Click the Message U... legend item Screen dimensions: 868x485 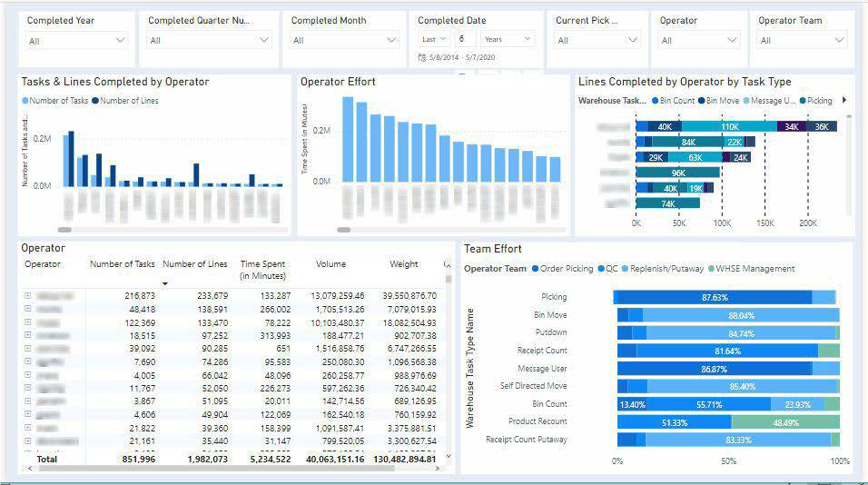coord(769,101)
